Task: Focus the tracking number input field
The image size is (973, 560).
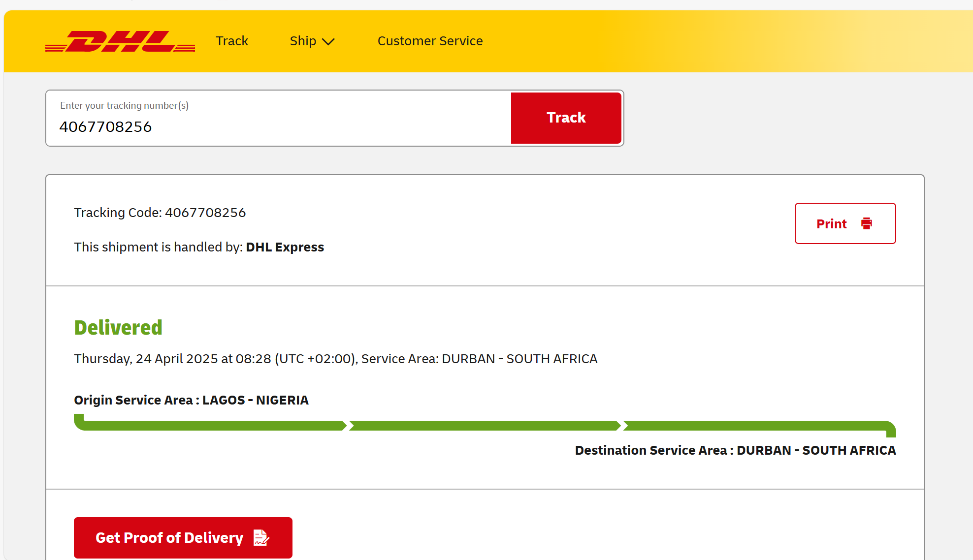Action: point(279,118)
